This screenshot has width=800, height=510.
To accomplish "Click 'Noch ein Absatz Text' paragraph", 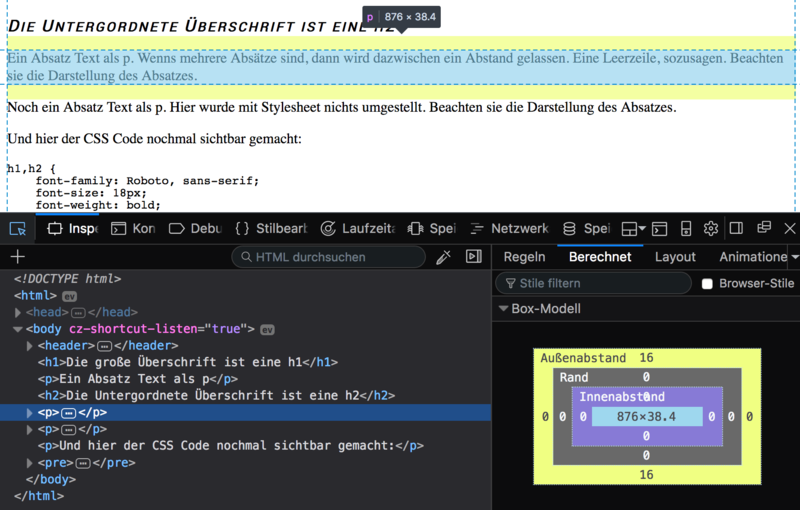I will [342, 107].
